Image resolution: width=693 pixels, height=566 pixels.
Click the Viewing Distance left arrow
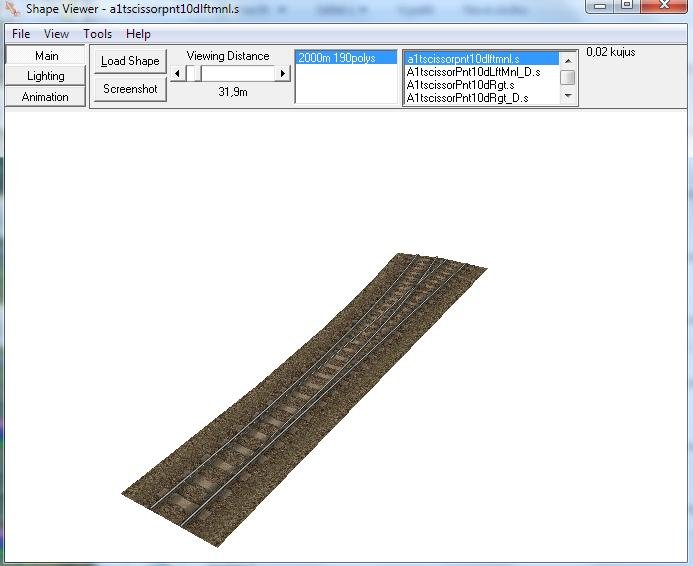click(177, 73)
